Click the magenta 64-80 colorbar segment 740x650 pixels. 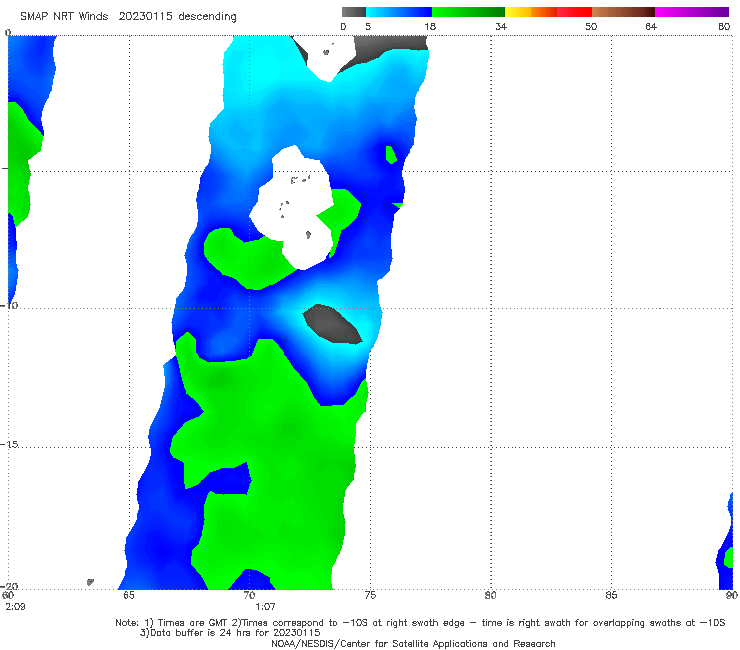(692, 12)
